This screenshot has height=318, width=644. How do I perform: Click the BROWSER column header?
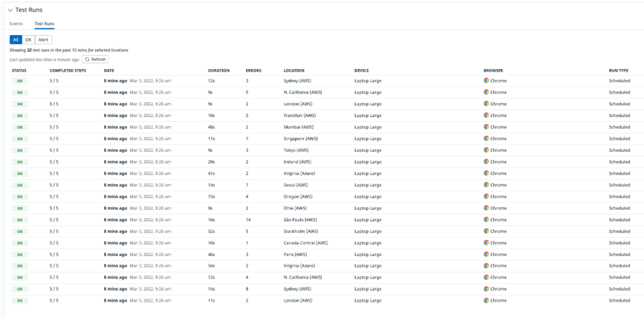(493, 71)
